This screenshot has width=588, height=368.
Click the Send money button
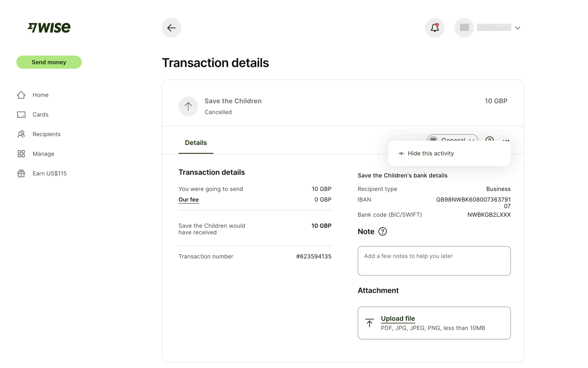click(49, 62)
